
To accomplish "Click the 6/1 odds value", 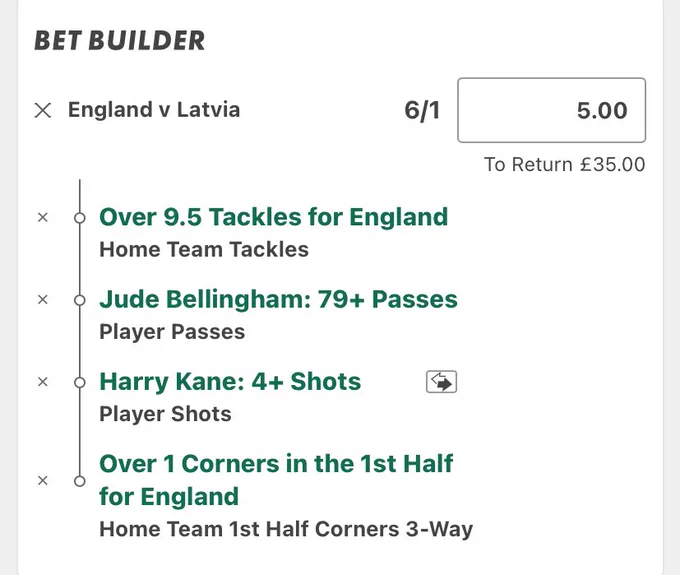I will pos(422,110).
